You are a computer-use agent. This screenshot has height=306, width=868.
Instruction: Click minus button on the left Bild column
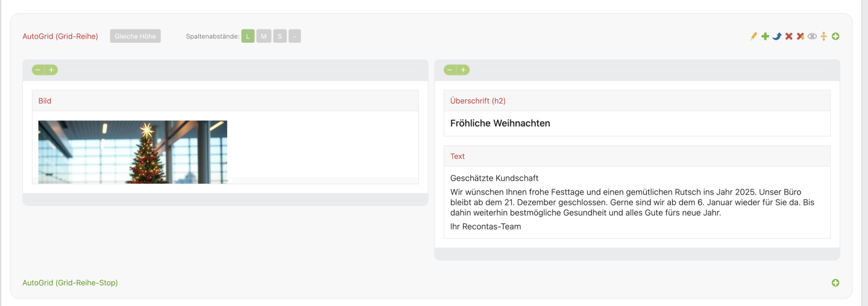point(38,70)
